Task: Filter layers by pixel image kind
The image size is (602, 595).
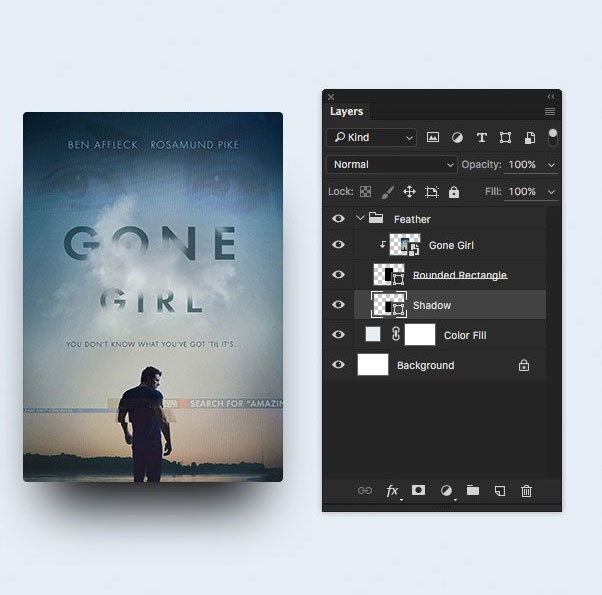Action: tap(433, 137)
